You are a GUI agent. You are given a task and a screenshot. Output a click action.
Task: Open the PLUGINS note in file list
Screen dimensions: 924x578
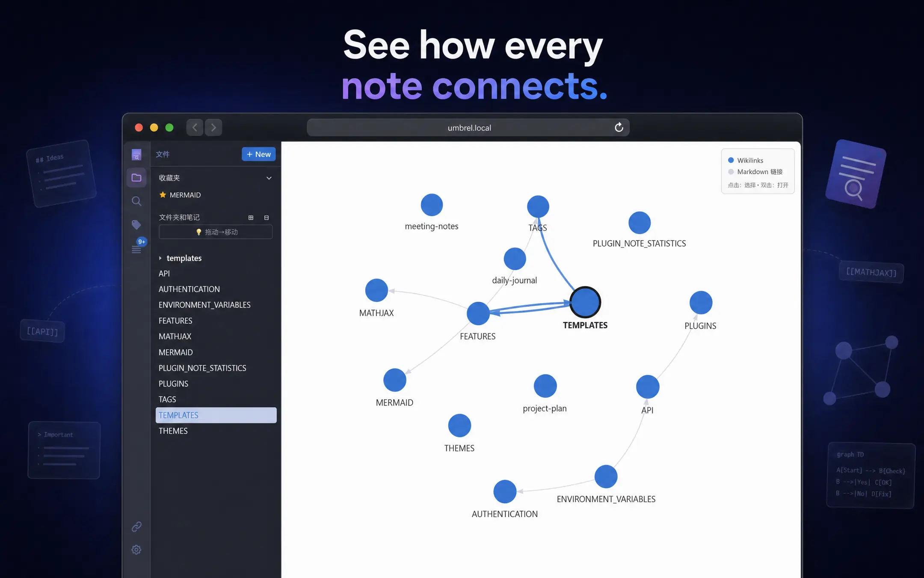coord(173,384)
